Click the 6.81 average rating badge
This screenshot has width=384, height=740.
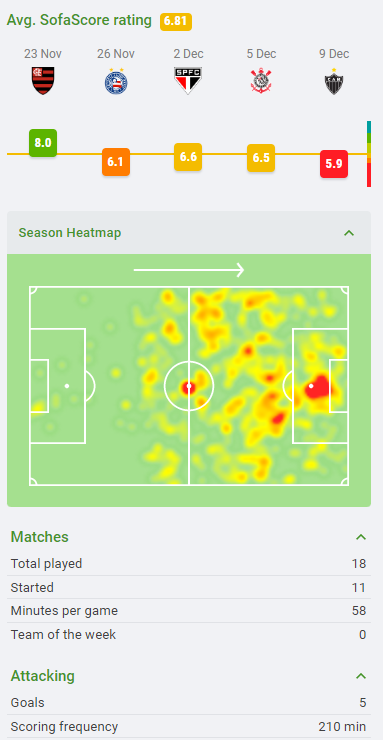(176, 22)
